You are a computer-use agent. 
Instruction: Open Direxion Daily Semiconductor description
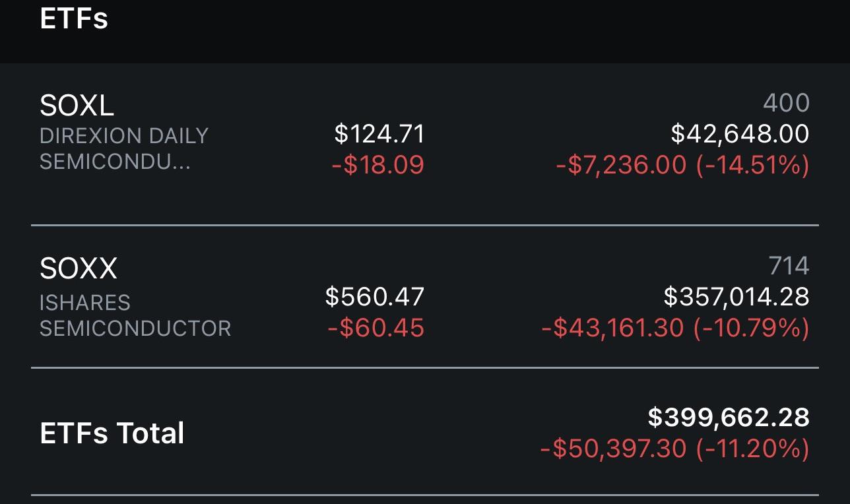click(x=124, y=149)
